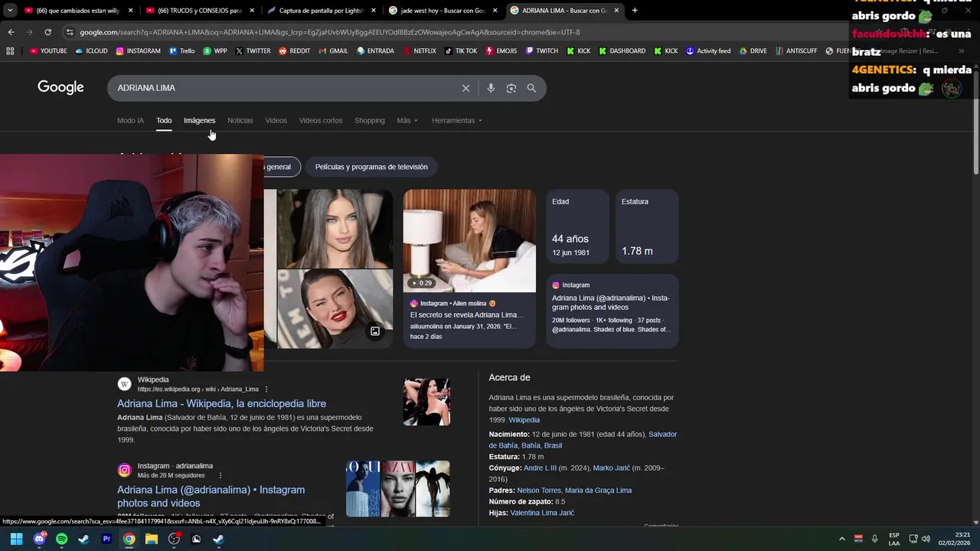The width and height of the screenshot is (980, 551).
Task: Click the Chrome address bar URL
Action: 329,32
